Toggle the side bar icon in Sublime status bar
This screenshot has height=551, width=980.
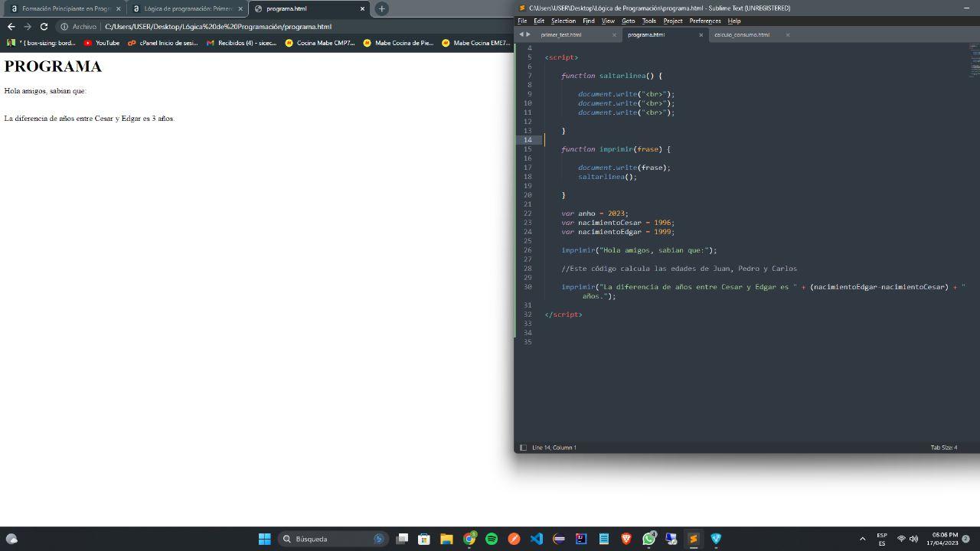[x=523, y=448]
